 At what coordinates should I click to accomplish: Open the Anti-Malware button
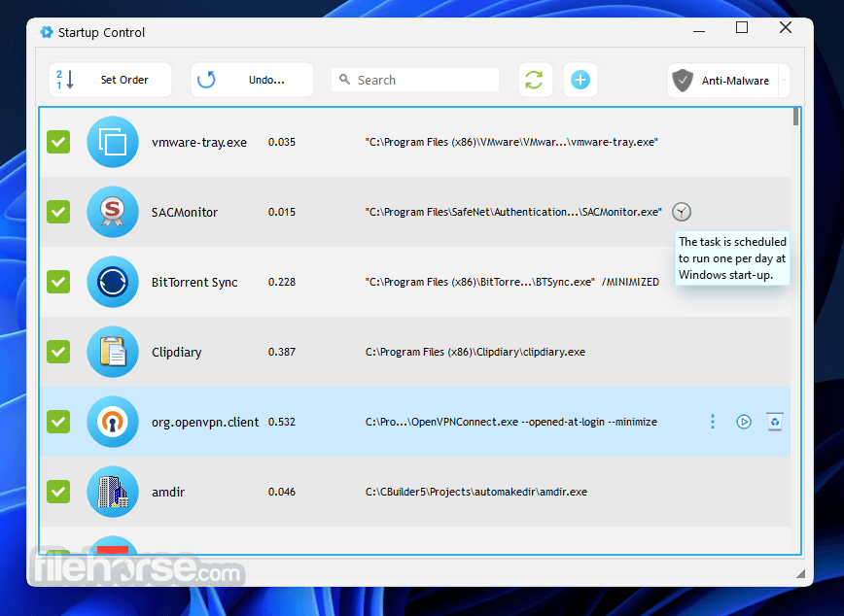[722, 81]
